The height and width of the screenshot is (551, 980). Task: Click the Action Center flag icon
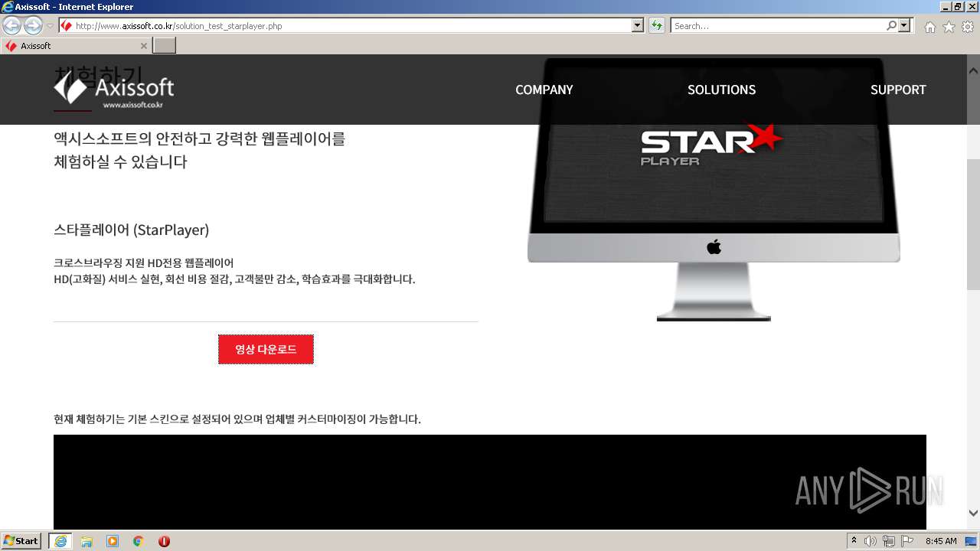point(907,540)
